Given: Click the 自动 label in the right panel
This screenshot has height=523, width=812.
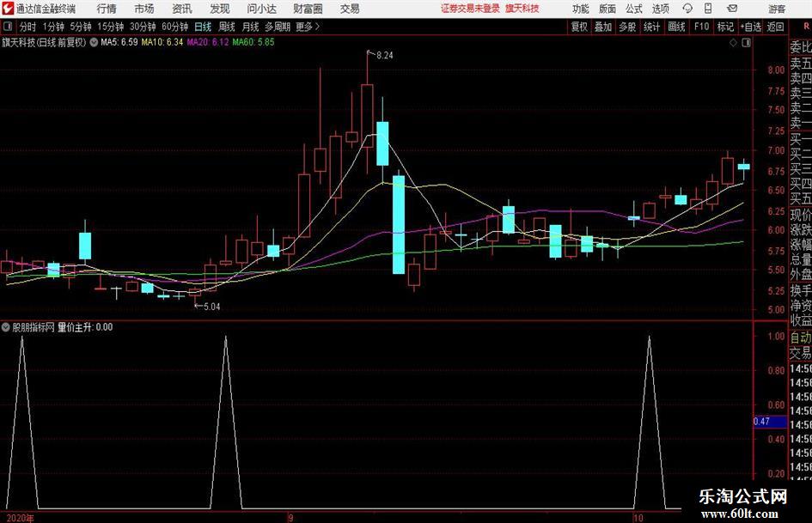Looking at the screenshot, I should click(801, 338).
